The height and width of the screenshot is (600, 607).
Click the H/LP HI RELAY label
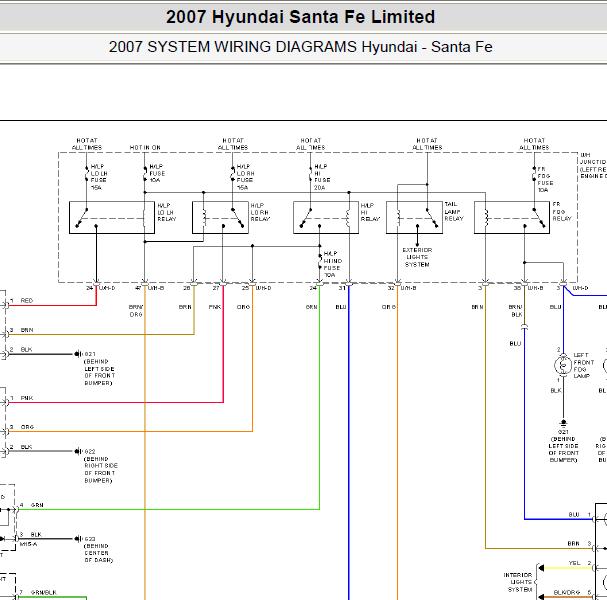[x=370, y=212]
